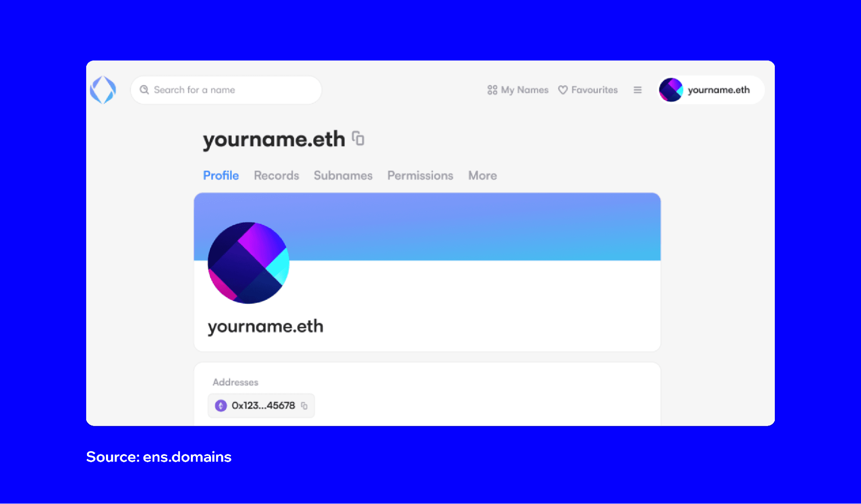The image size is (861, 504).
Task: Click the My Names button
Action: tap(518, 90)
